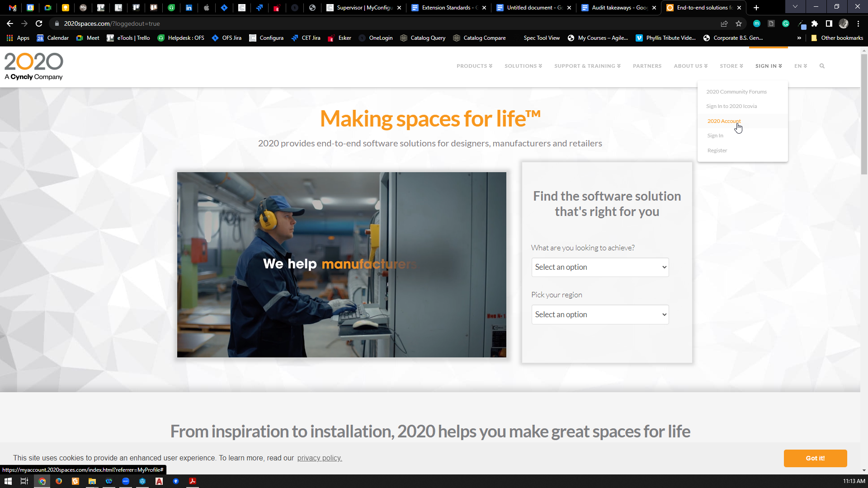The width and height of the screenshot is (868, 488).
Task: Expand the 'What are you looking to achieve' dropdown
Action: (x=600, y=267)
